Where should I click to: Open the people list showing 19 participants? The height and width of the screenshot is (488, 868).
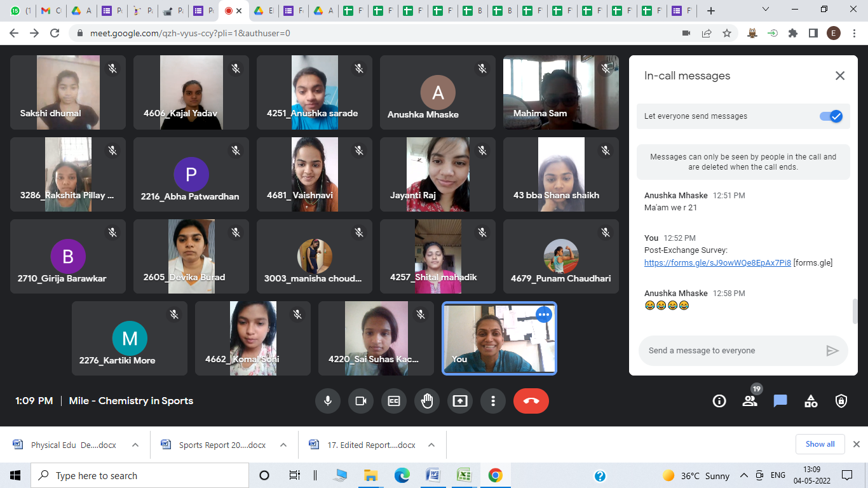click(750, 400)
